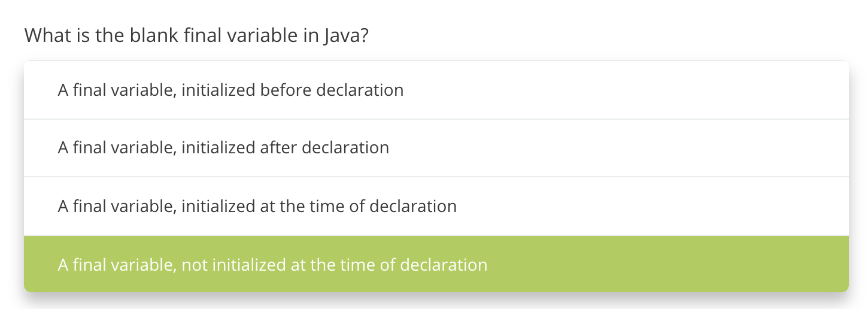Choose 'not initialized at the time of declaration'
This screenshot has width=868, height=309.
coord(272,264)
